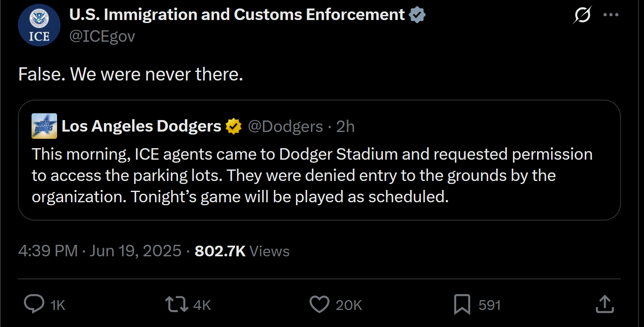Open the ICE profile avatar
Viewport: 644px width, 327px height.
39,25
